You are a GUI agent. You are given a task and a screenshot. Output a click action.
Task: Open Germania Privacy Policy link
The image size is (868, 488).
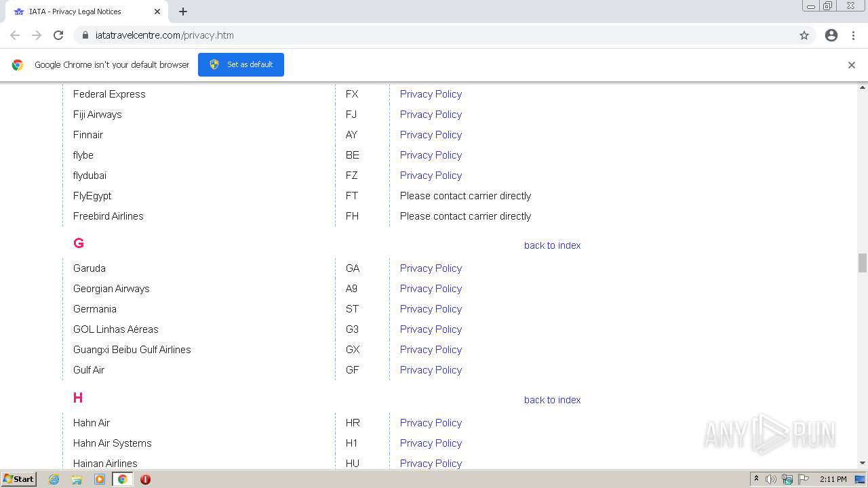click(x=431, y=309)
